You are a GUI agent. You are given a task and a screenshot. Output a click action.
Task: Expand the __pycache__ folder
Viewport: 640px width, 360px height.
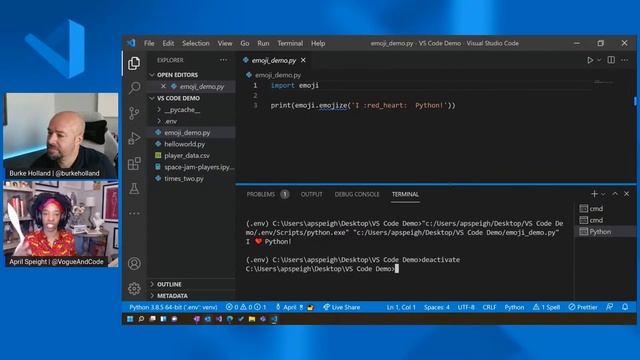[x=191, y=110]
